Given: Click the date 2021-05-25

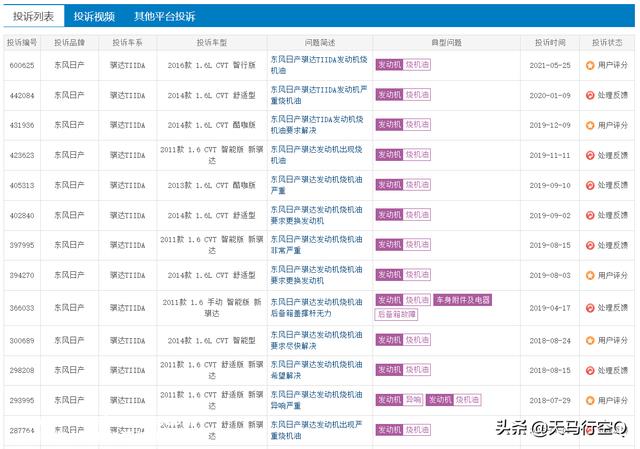Looking at the screenshot, I should [x=550, y=65].
